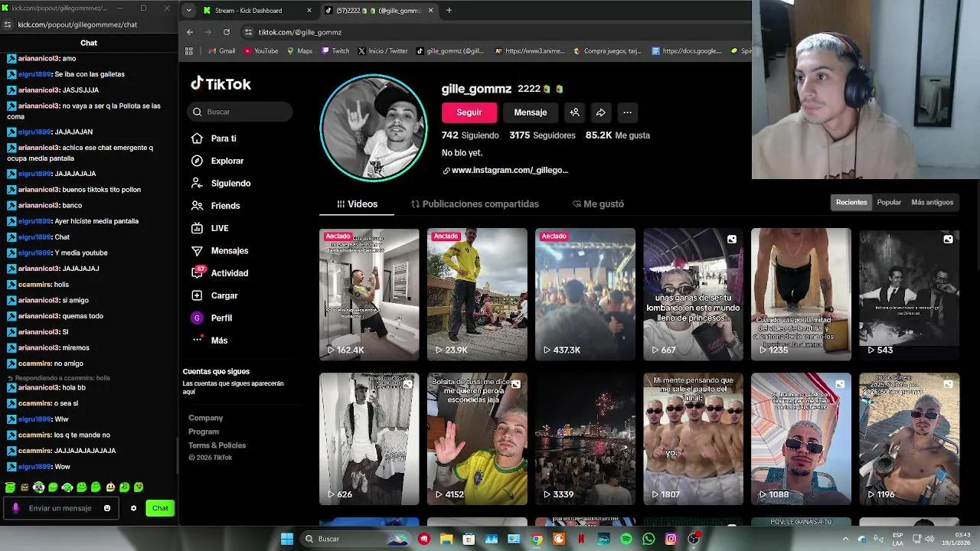This screenshot has height=551, width=980.
Task: Open the YouTube bookmark
Action: coord(261,51)
